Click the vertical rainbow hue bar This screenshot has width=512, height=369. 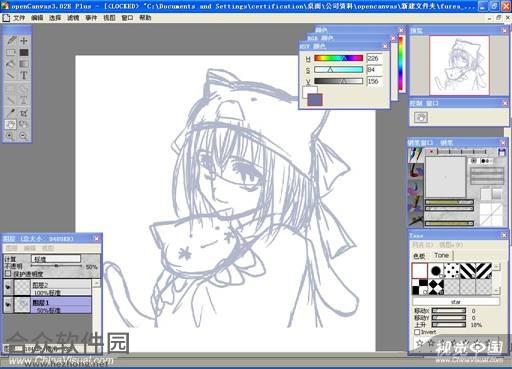[401, 63]
